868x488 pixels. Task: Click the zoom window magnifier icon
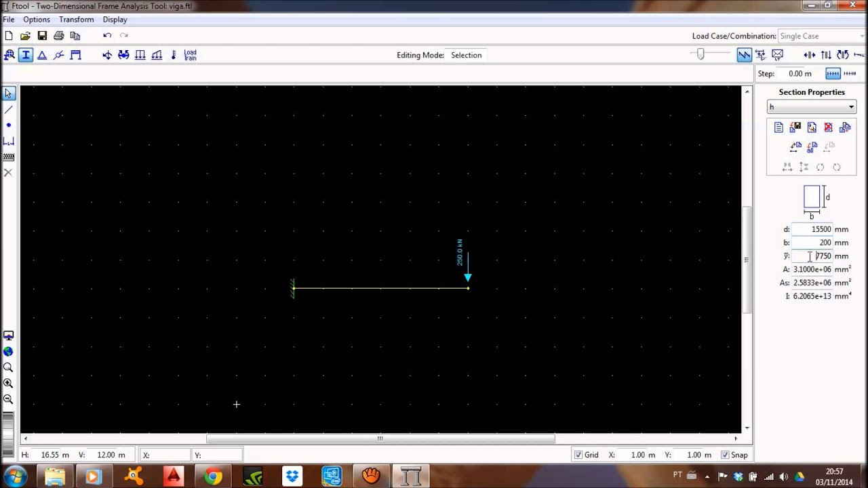tap(9, 367)
